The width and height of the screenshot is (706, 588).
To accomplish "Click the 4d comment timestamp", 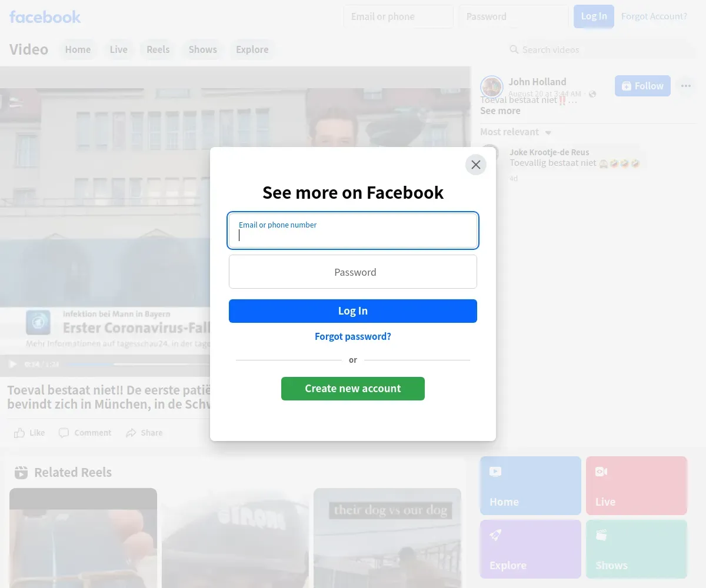I will tap(514, 178).
